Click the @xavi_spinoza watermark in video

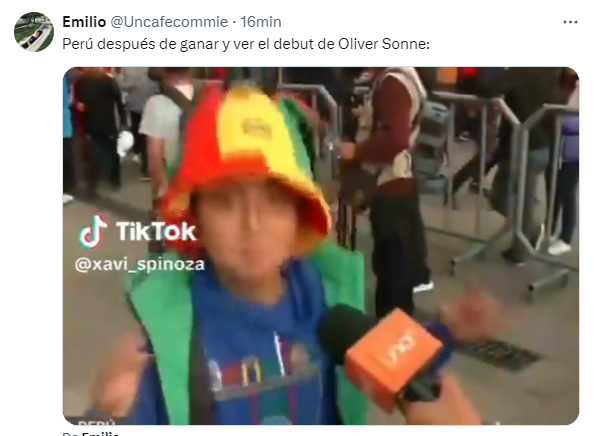140,264
